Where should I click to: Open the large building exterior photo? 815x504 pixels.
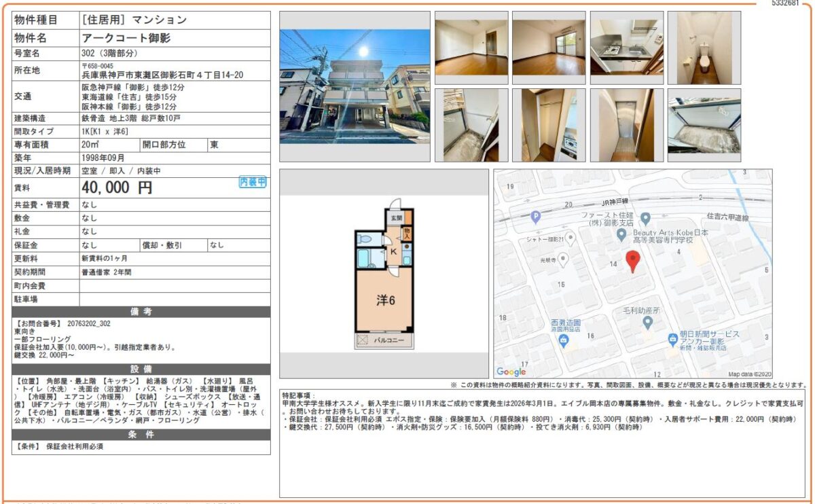tap(355, 86)
